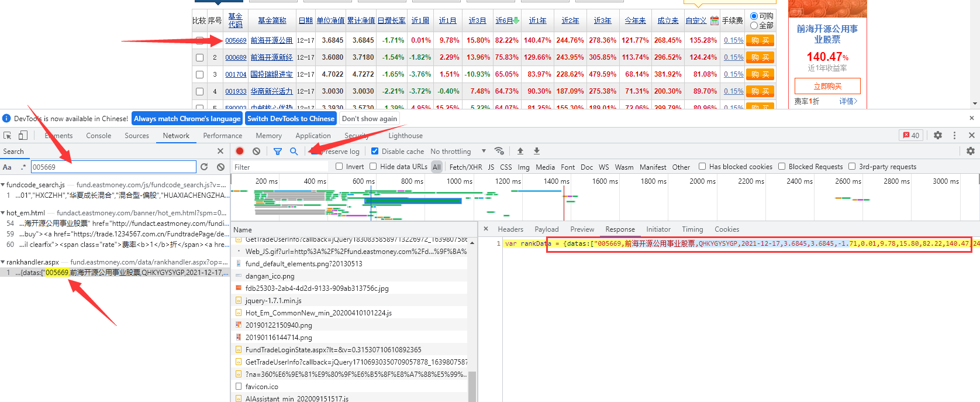Export HAR file with download arrow
This screenshot has width=980, height=402.
(x=537, y=151)
